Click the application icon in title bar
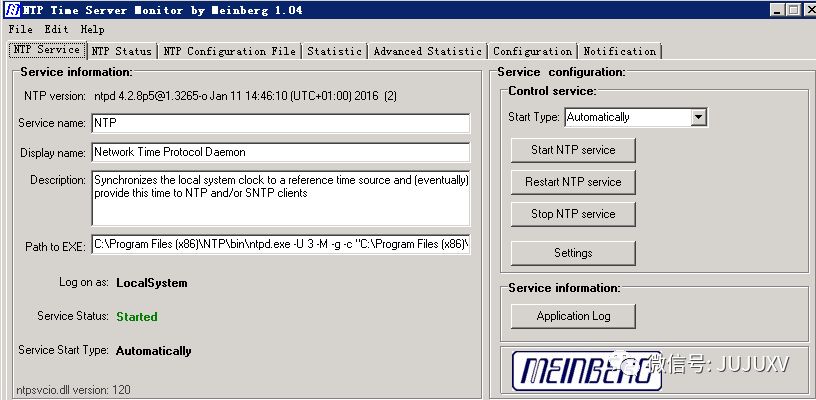The height and width of the screenshot is (400, 816). 12,10
